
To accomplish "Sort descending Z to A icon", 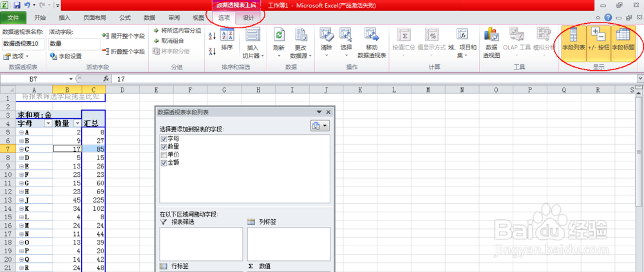I will [213, 51].
